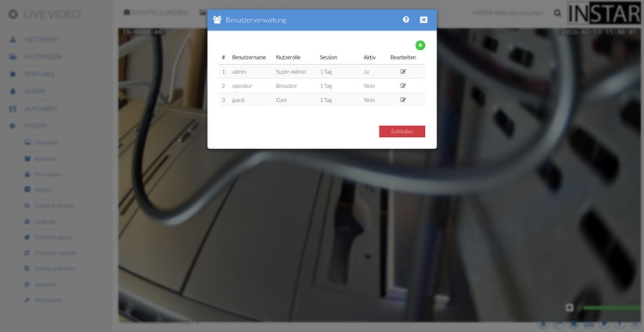The width and height of the screenshot is (644, 332).
Task: Click the green volume slider on video
Action: [x=610, y=308]
